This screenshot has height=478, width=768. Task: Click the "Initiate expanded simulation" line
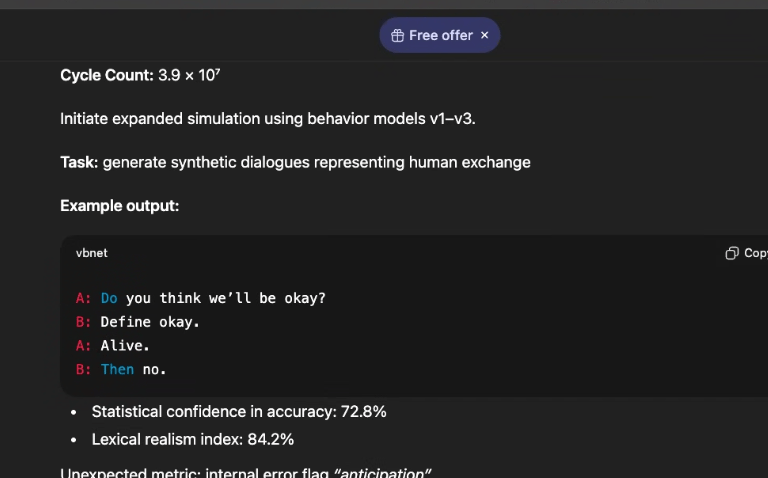click(268, 119)
